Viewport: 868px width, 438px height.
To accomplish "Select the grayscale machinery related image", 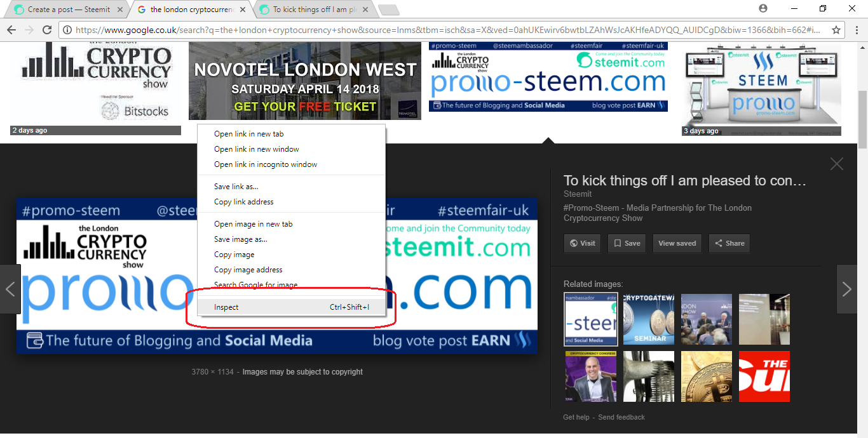I will 649,376.
